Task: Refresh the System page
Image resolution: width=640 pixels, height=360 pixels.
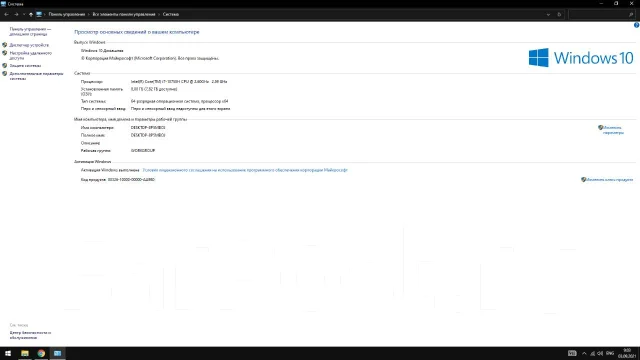Action: pos(559,14)
